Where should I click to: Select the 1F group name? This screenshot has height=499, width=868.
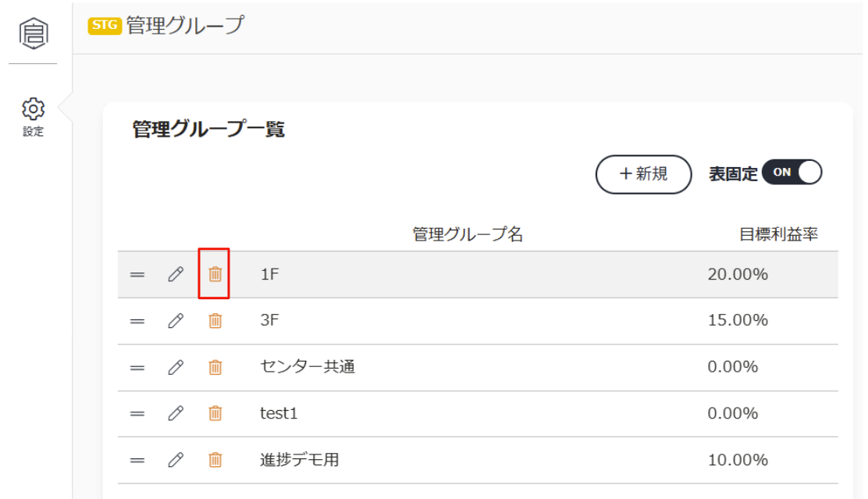pyautogui.click(x=269, y=274)
